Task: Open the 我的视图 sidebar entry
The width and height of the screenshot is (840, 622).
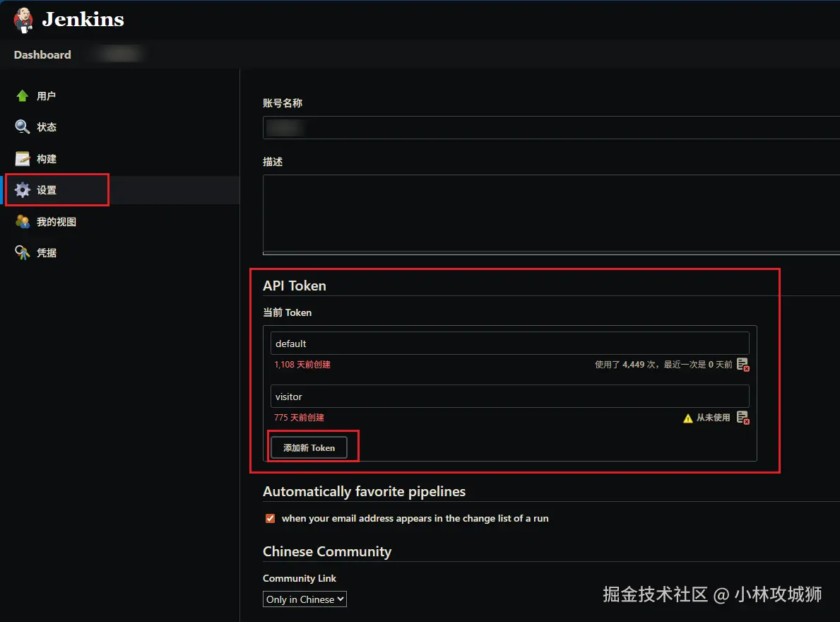Action: [x=57, y=221]
